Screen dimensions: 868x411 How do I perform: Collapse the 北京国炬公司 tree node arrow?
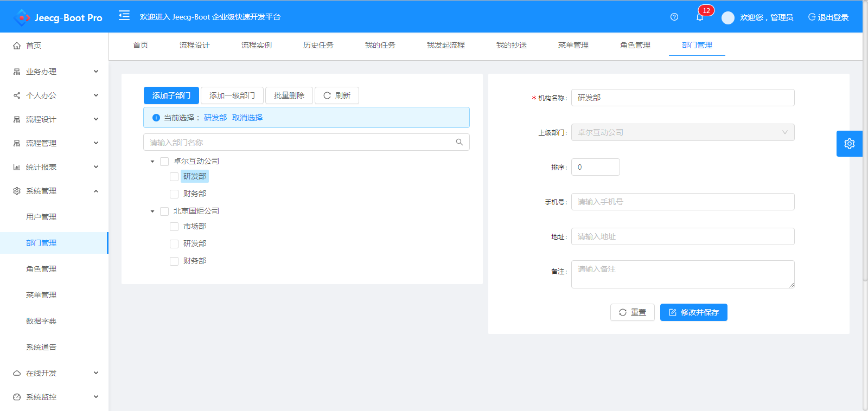click(152, 211)
